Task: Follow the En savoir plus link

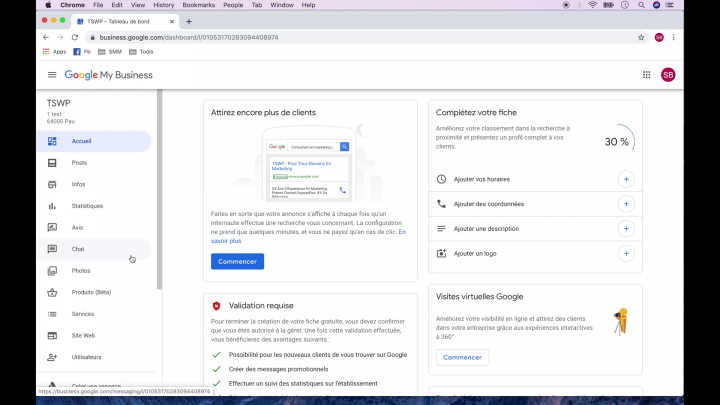Action: 226,241
